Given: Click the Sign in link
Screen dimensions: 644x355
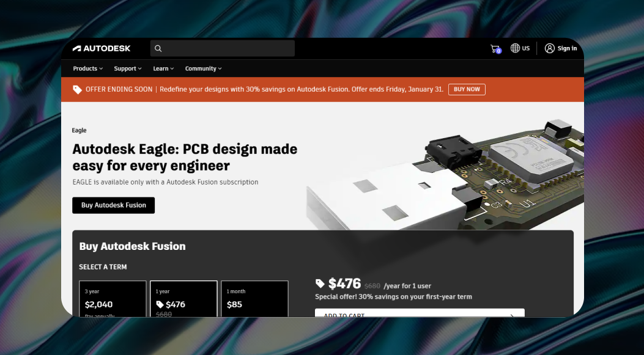Looking at the screenshot, I should coord(567,48).
